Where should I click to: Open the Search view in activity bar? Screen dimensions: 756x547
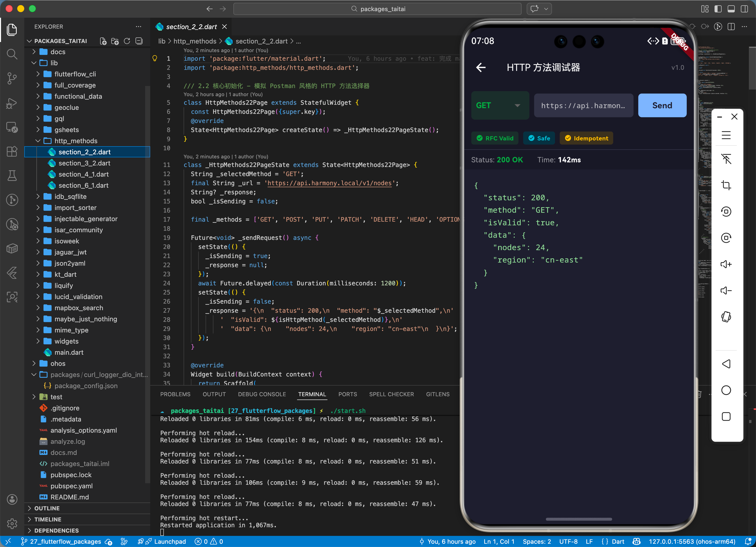[12, 54]
